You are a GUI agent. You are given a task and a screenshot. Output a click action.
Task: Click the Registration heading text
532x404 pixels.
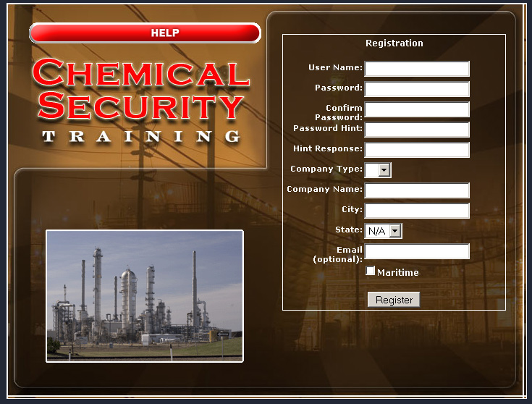(394, 43)
